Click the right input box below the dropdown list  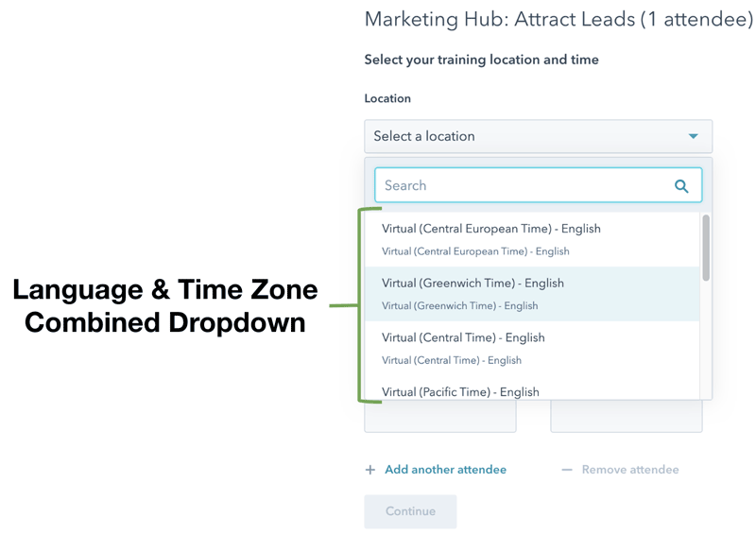[x=627, y=418]
